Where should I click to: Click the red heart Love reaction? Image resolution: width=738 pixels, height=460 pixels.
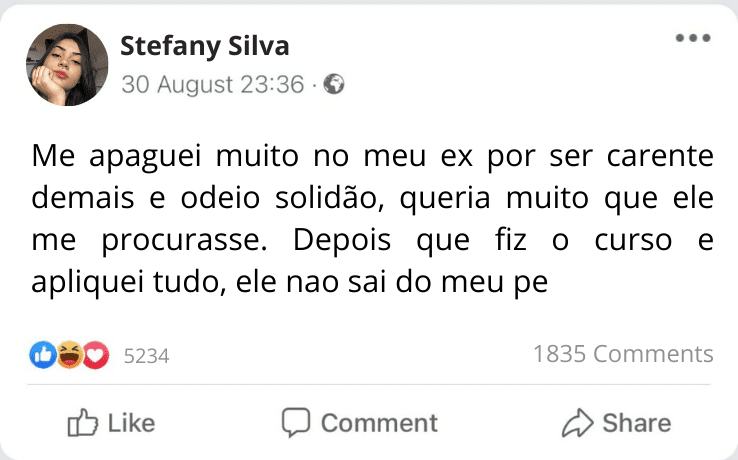point(95,354)
